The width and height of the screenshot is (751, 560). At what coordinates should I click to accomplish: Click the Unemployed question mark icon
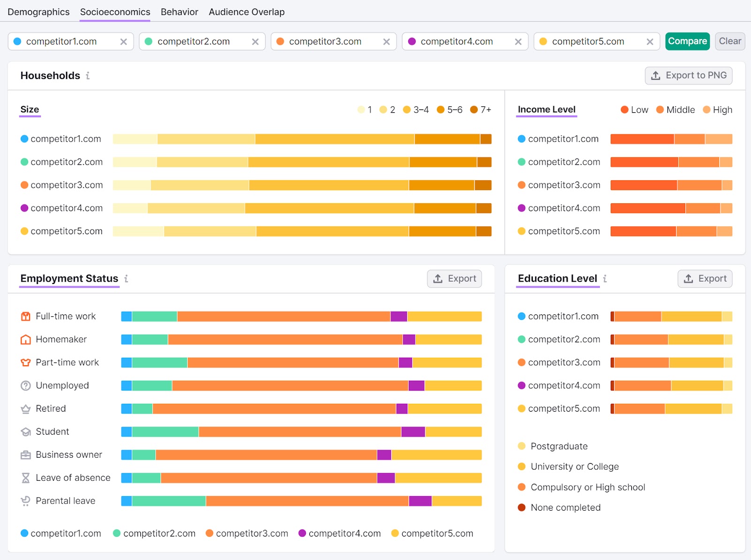coord(25,385)
